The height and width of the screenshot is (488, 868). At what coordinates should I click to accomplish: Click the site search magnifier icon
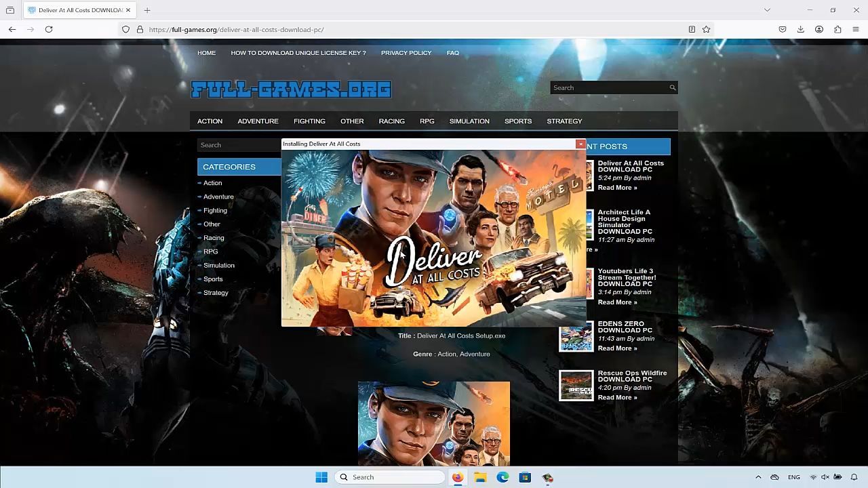[x=672, y=87]
